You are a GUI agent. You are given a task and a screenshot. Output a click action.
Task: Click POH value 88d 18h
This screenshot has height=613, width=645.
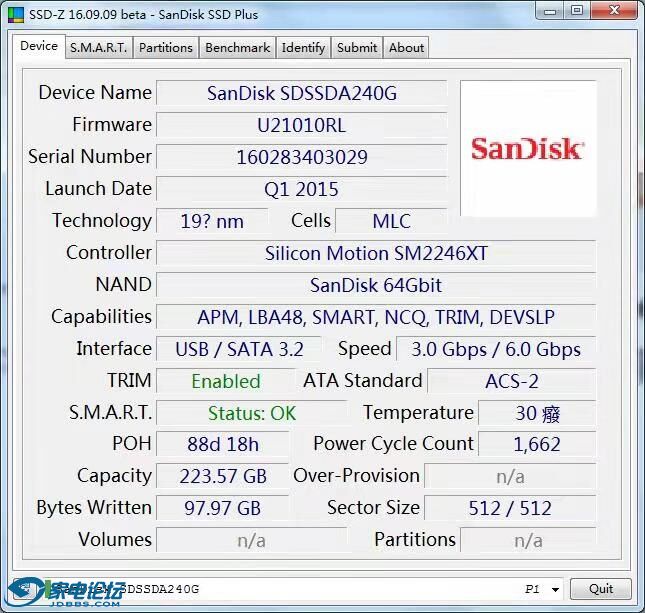[223, 444]
